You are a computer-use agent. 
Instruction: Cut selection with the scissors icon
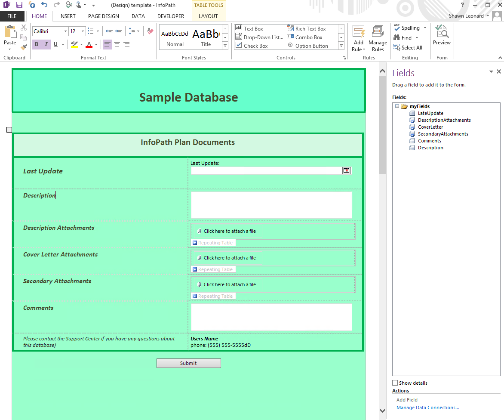click(24, 28)
